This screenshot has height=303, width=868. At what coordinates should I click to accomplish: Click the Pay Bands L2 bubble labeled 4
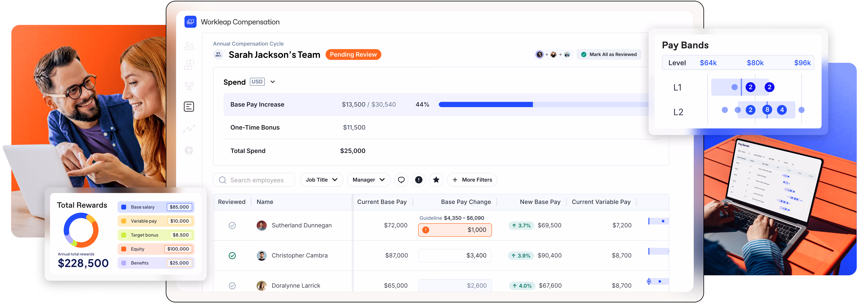[782, 110]
